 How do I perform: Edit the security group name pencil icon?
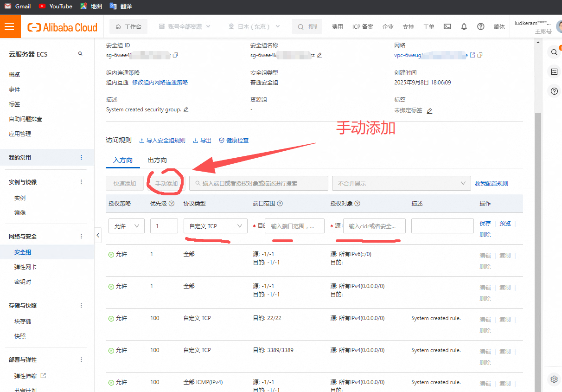319,55
